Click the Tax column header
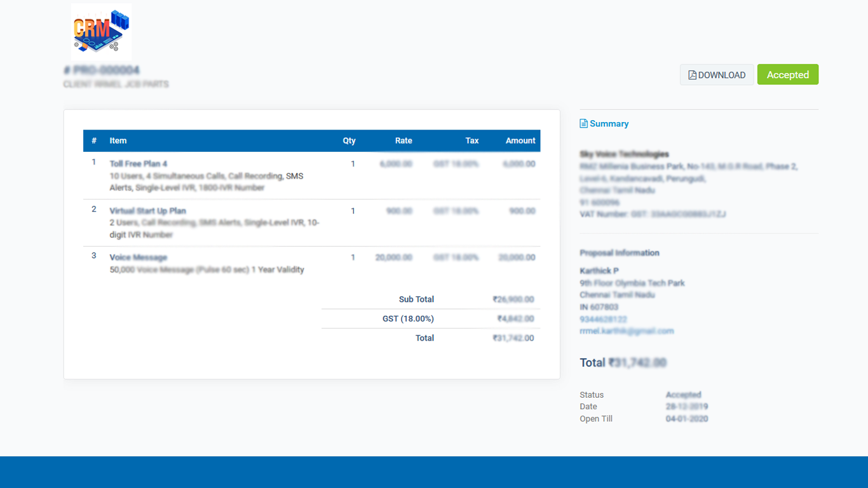This screenshot has width=868, height=488. tap(471, 141)
